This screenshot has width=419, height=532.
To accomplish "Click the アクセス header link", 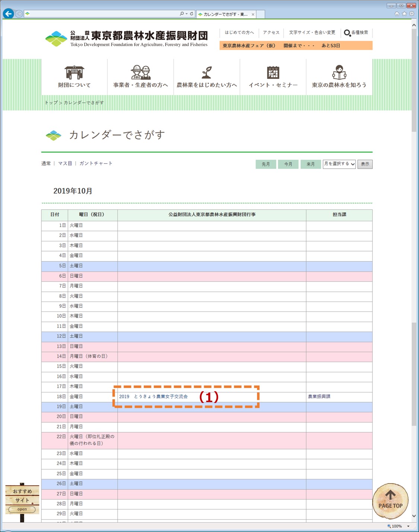I will (271, 32).
